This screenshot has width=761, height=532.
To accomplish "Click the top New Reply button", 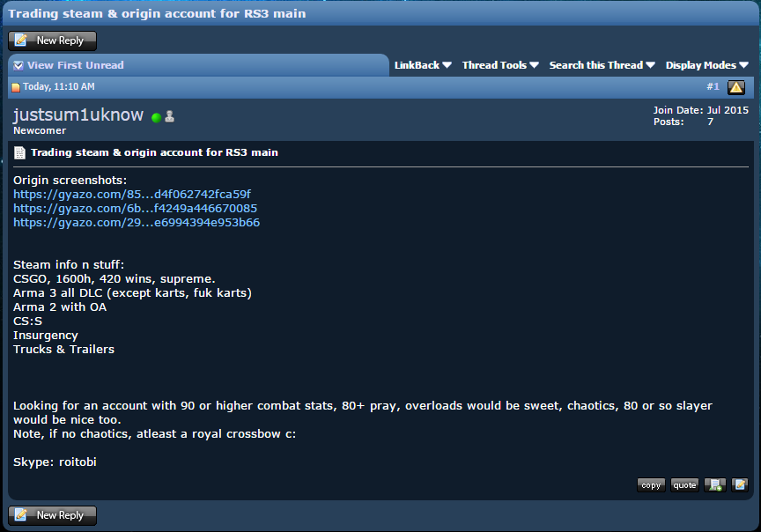I will pos(53,41).
